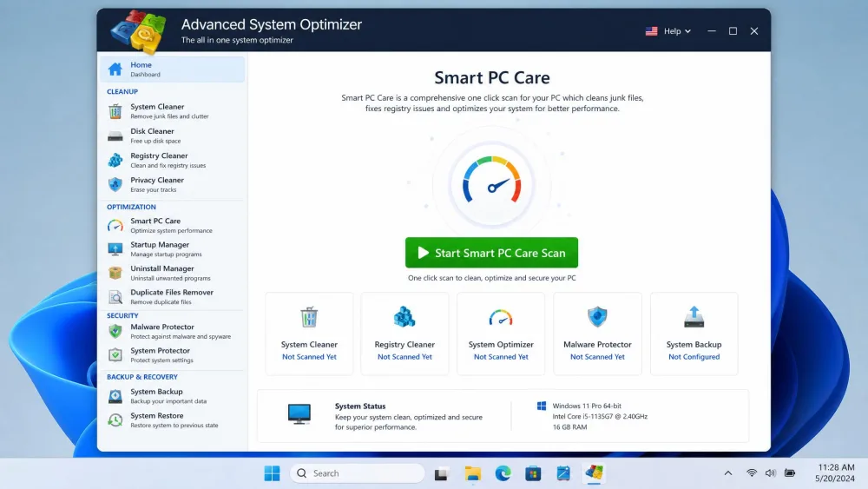
Task: Start the Smart PC Care Scan
Action: click(491, 253)
